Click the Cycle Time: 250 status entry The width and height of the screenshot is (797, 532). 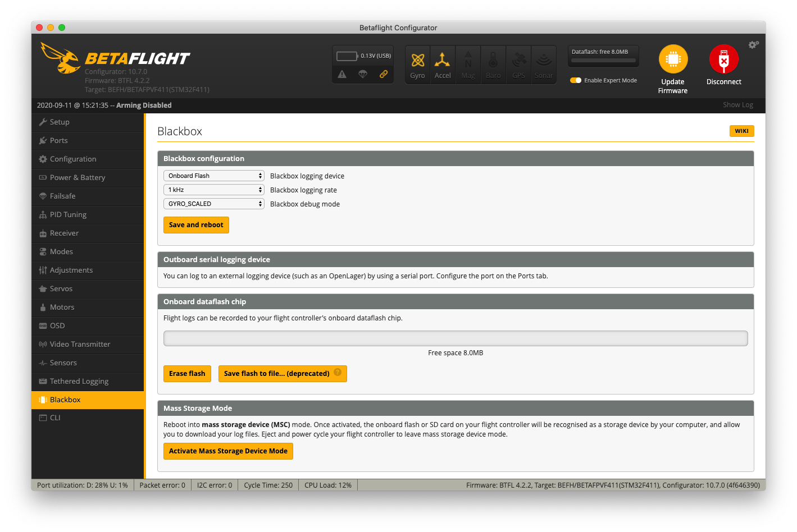tap(268, 485)
